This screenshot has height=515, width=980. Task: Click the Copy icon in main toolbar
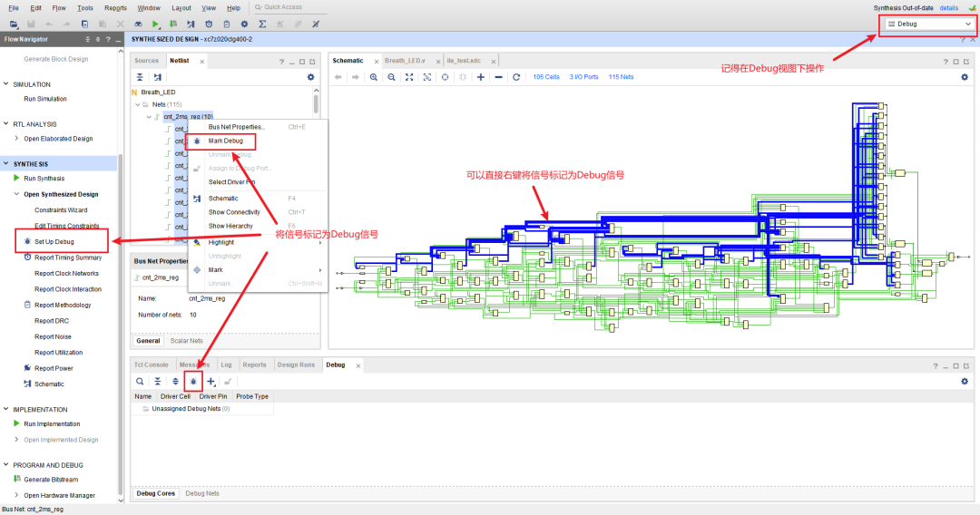(x=85, y=24)
